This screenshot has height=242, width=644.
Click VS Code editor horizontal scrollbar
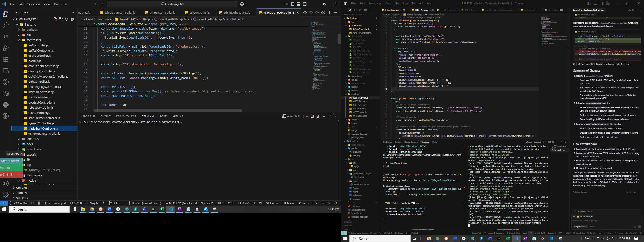168,110
